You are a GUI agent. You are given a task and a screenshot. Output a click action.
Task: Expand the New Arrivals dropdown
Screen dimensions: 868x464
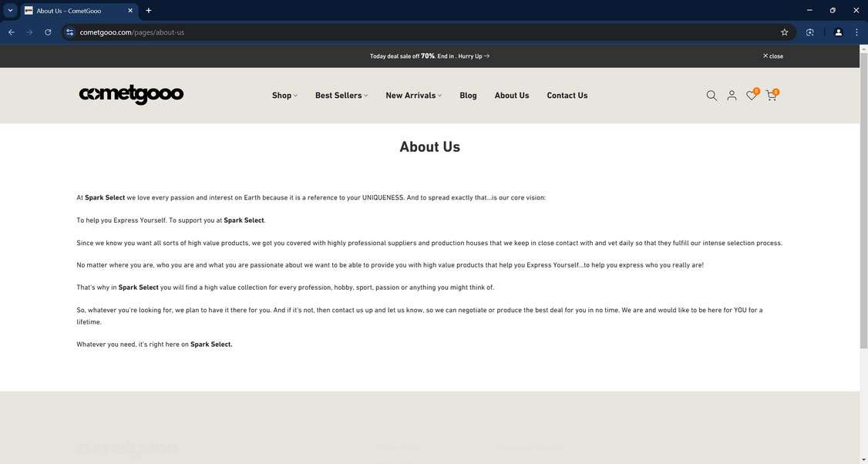(x=413, y=96)
